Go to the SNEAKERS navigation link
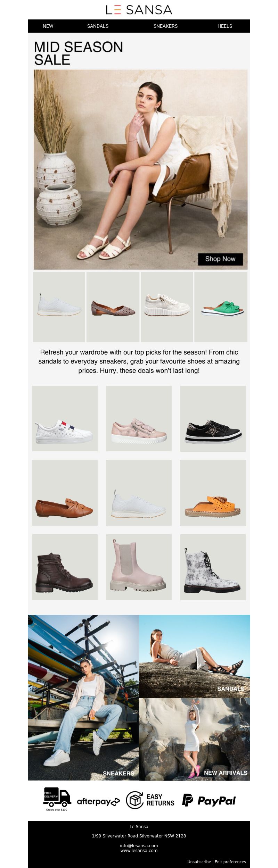This screenshot has width=278, height=868. (165, 26)
